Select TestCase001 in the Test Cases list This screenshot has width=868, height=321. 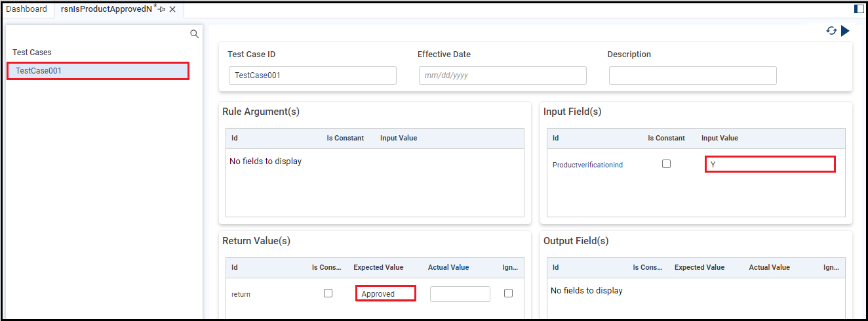98,71
